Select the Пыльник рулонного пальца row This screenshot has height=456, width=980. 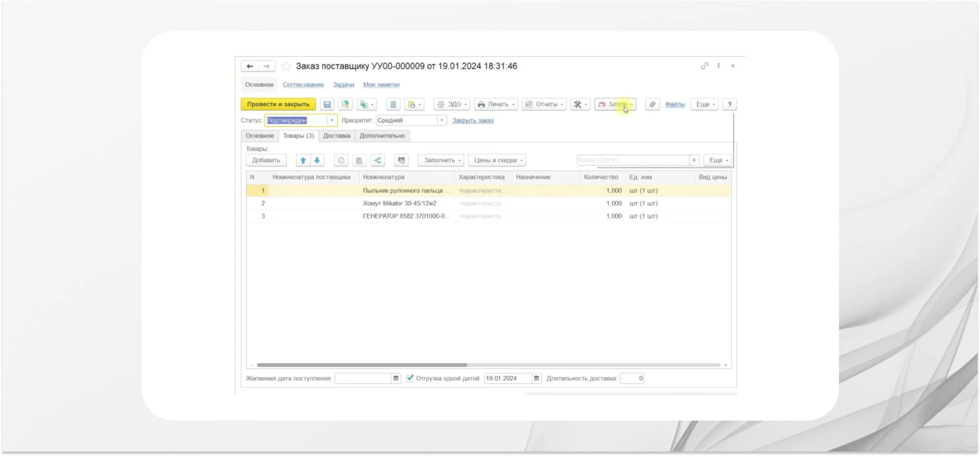coord(488,191)
